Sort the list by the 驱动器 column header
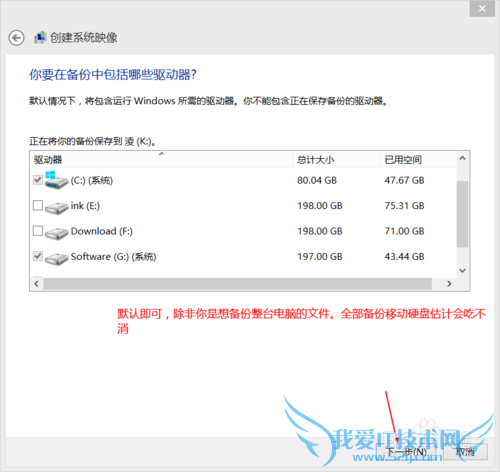Viewport: 500px width, 472px height. tap(162, 160)
